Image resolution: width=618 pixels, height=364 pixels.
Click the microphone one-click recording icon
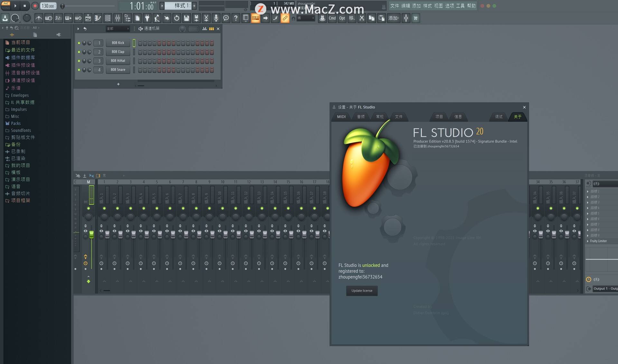click(216, 18)
